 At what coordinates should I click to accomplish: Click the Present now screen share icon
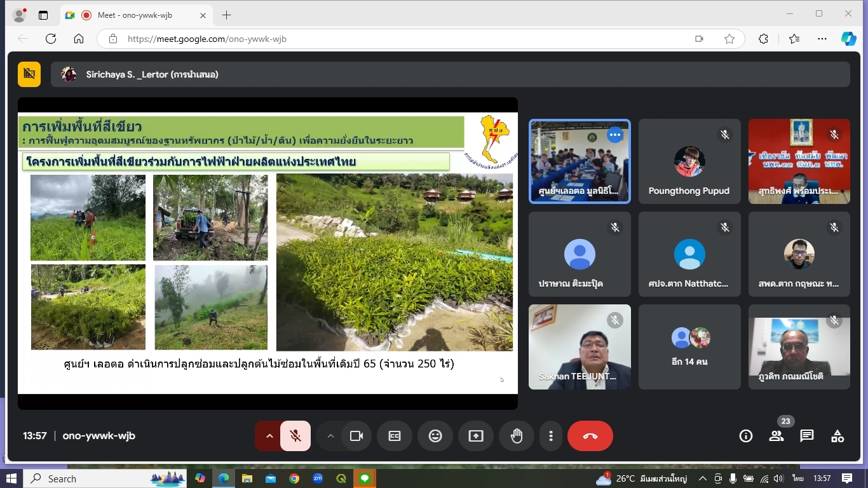point(476,436)
